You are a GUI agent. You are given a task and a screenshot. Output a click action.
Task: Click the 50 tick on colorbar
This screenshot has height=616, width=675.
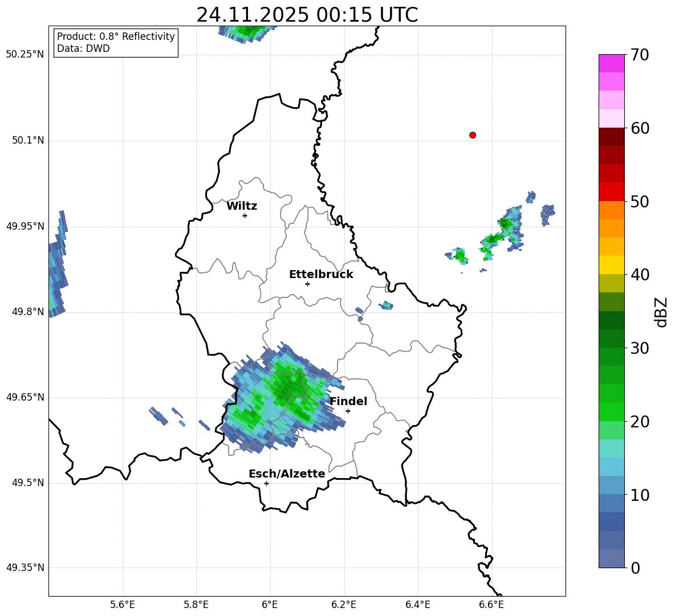(x=640, y=201)
